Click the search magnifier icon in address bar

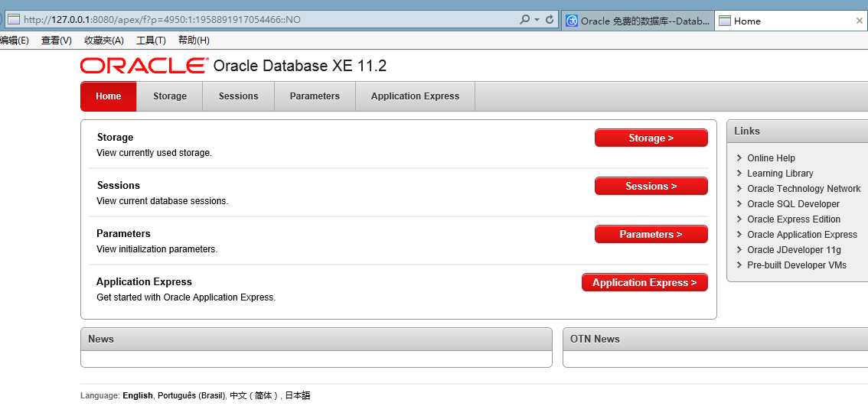(524, 20)
